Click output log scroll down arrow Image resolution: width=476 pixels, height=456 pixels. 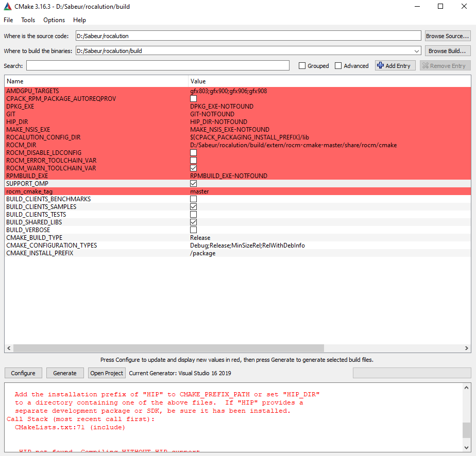(x=467, y=448)
